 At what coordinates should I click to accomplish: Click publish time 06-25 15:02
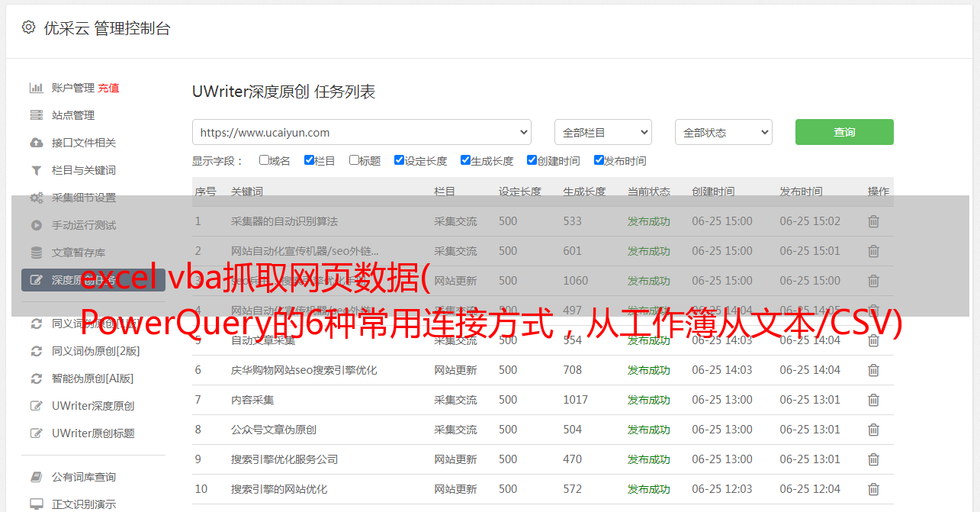click(x=810, y=221)
